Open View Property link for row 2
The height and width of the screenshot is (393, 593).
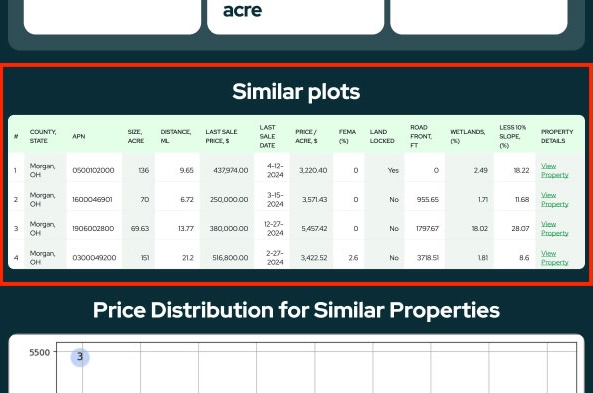pos(554,200)
